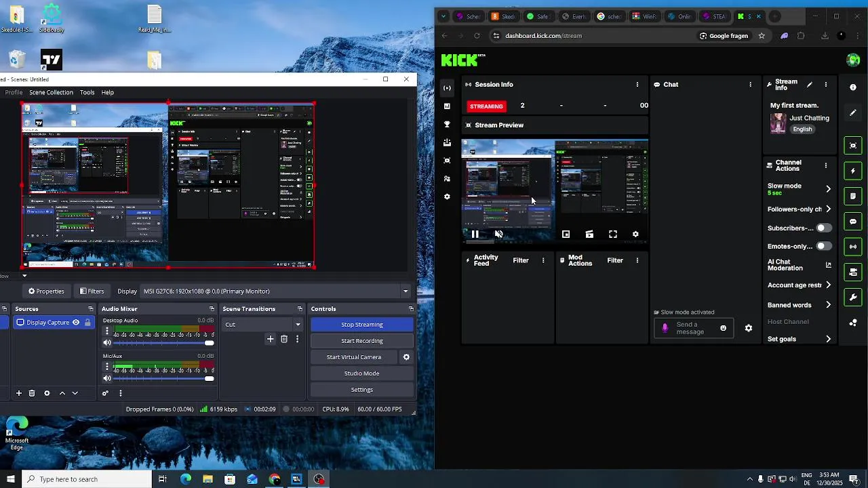
Task: Open advanced audio properties in Audio Mixer
Action: (x=105, y=393)
